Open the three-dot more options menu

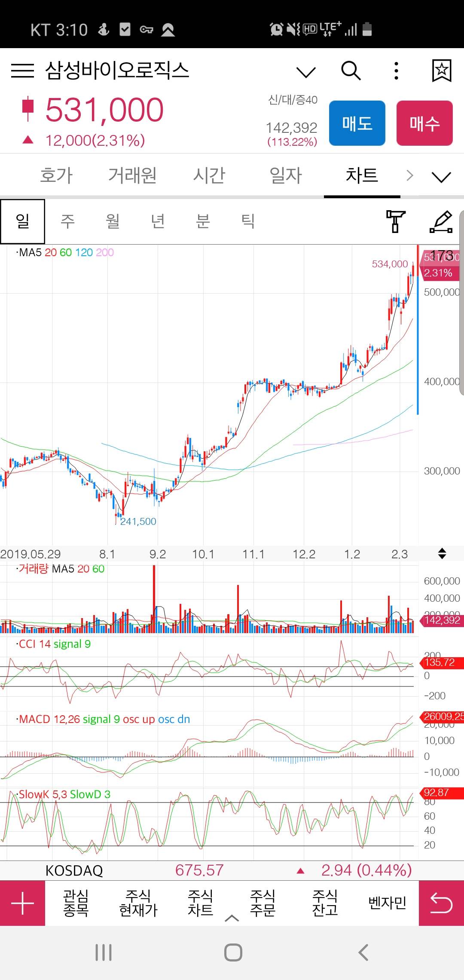pyautogui.click(x=396, y=71)
